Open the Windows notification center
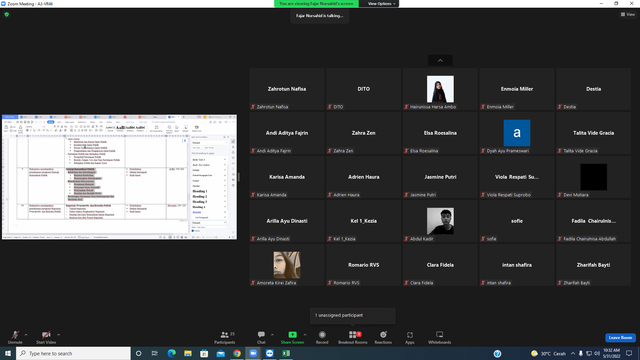The width and height of the screenshot is (640, 360). point(629,353)
